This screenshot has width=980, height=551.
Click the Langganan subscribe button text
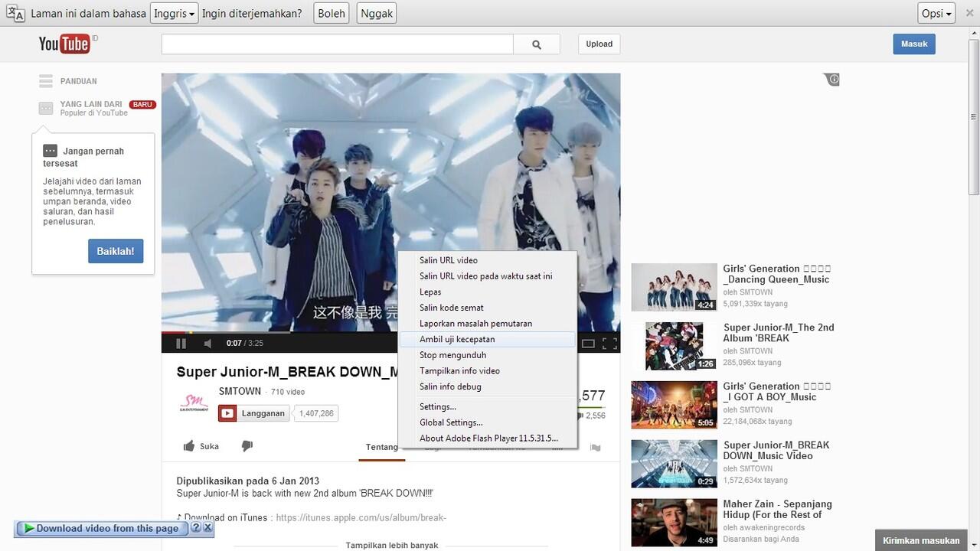(x=263, y=413)
